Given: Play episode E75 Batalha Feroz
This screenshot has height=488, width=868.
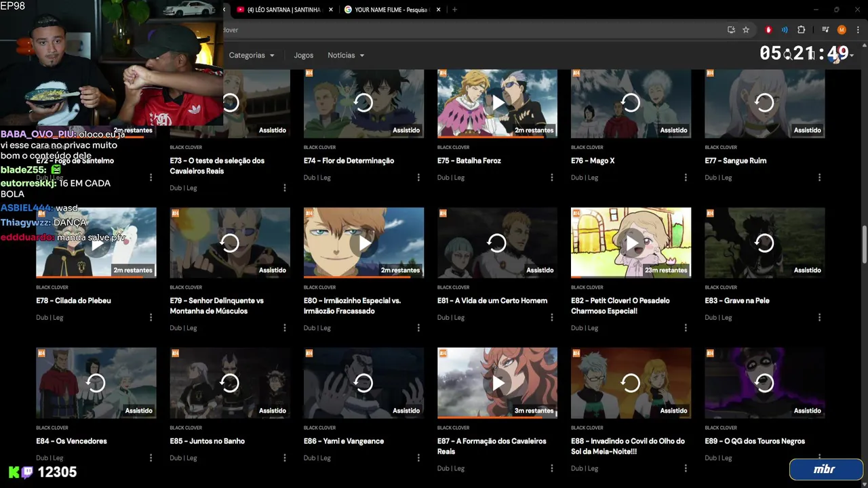Looking at the screenshot, I should [497, 103].
